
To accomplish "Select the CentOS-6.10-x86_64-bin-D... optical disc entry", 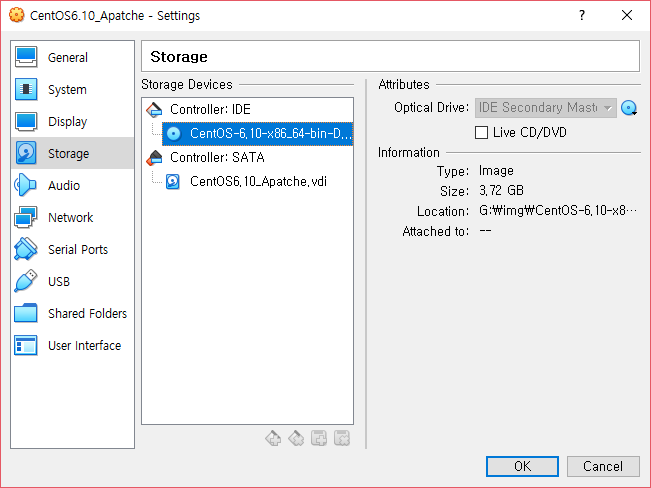I will [257, 133].
